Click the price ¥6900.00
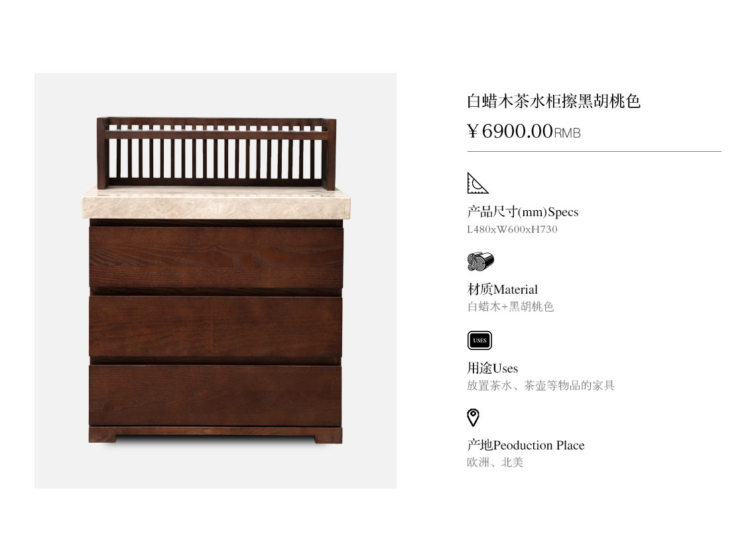756x535 pixels. tap(509, 131)
